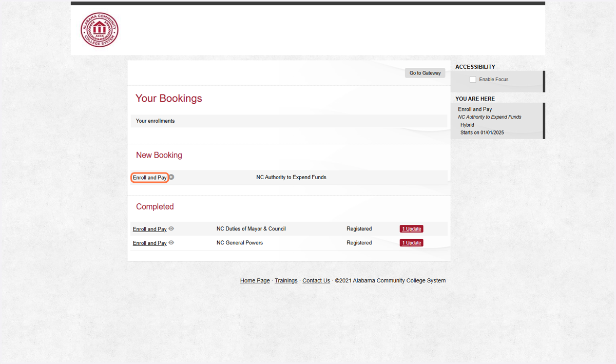Image resolution: width=616 pixels, height=364 pixels.
Task: Open the Home Page footer link
Action: (x=255, y=280)
